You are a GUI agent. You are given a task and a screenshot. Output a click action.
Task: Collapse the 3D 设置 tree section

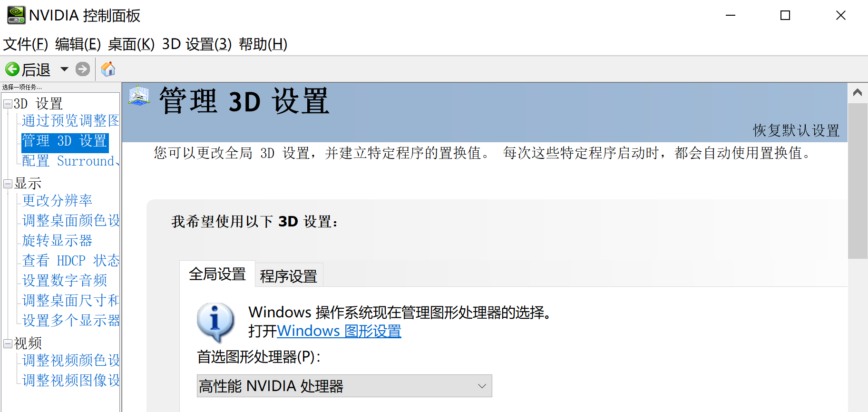point(7,104)
